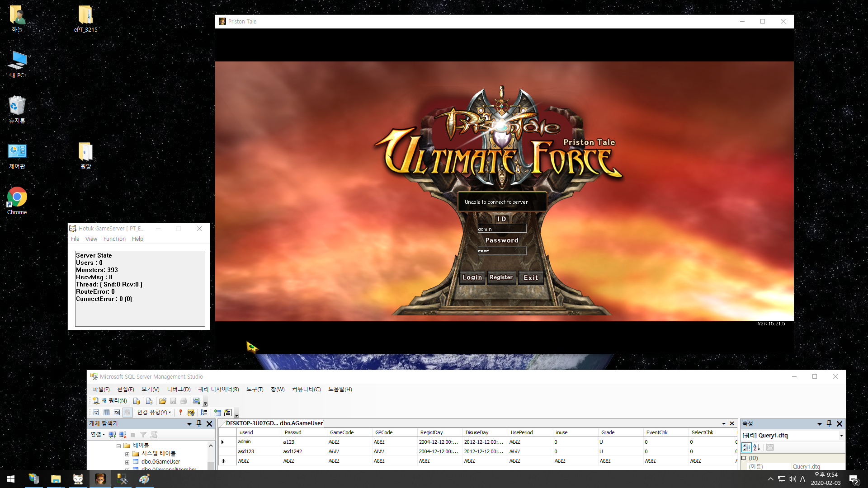Select the 제어판 Control Panel desktop icon
Viewport: 868px width, 488px height.
point(17,156)
